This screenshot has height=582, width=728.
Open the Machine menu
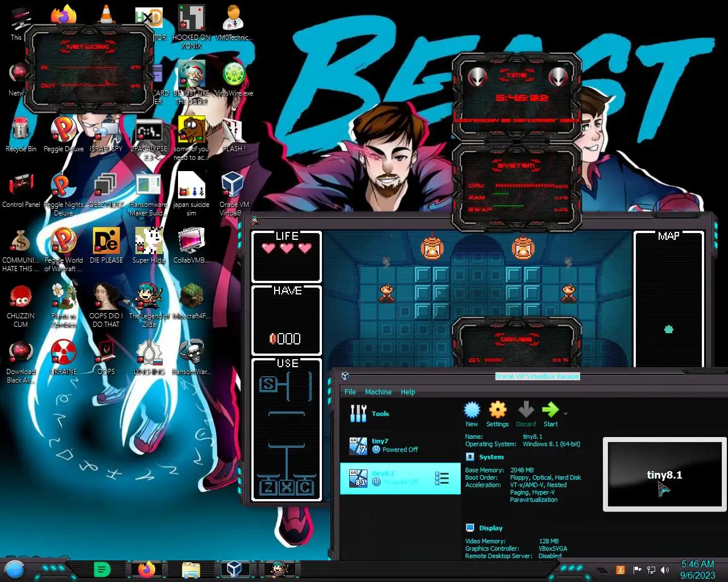[x=378, y=392]
